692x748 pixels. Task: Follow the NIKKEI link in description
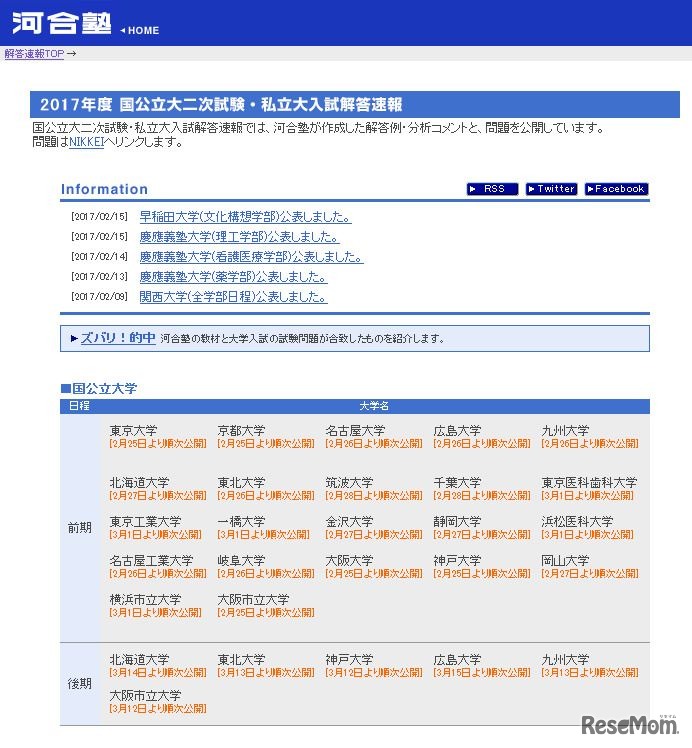(86, 142)
